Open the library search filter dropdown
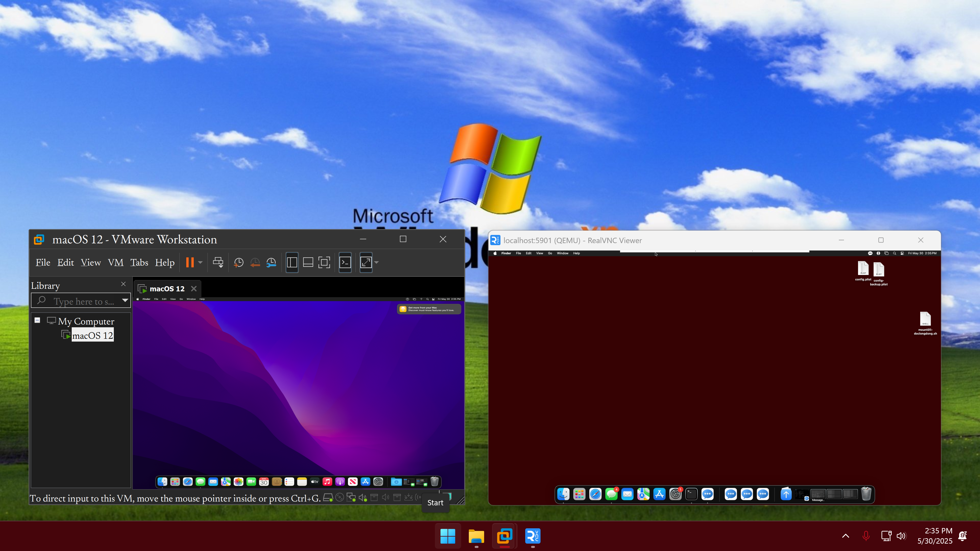 tap(125, 301)
